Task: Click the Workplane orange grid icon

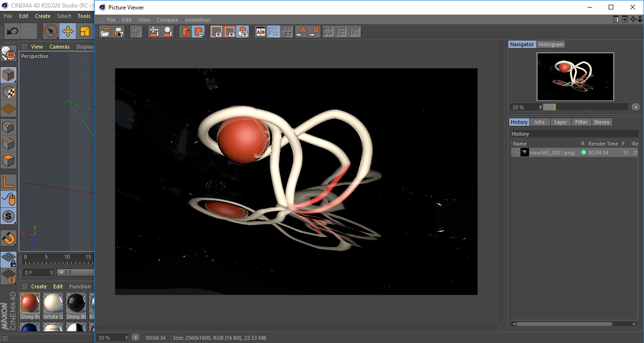Action: pyautogui.click(x=8, y=109)
